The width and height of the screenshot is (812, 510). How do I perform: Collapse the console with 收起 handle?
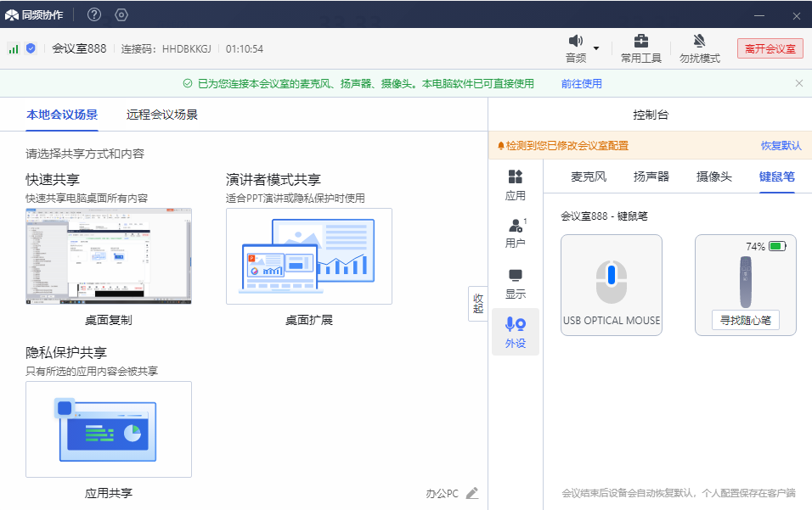(x=478, y=303)
